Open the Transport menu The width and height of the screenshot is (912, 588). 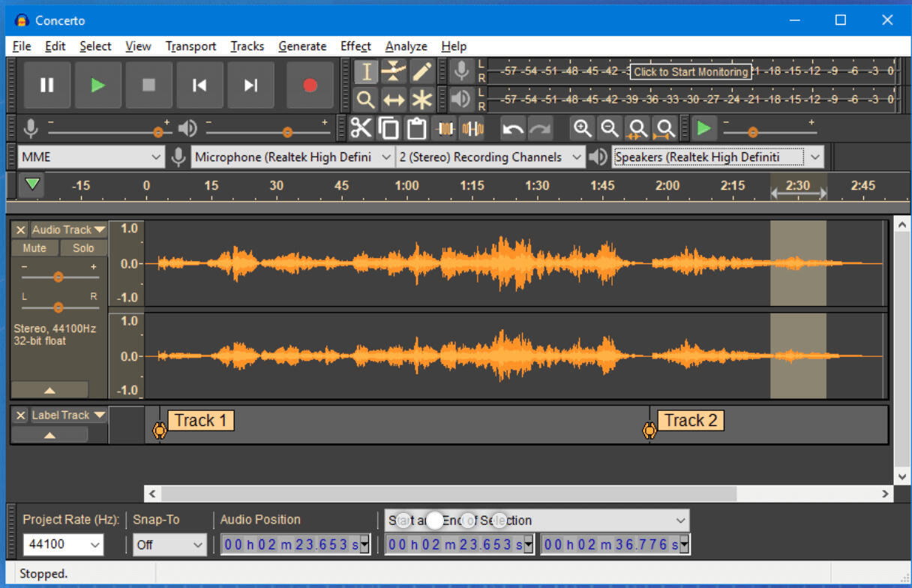[x=190, y=46]
